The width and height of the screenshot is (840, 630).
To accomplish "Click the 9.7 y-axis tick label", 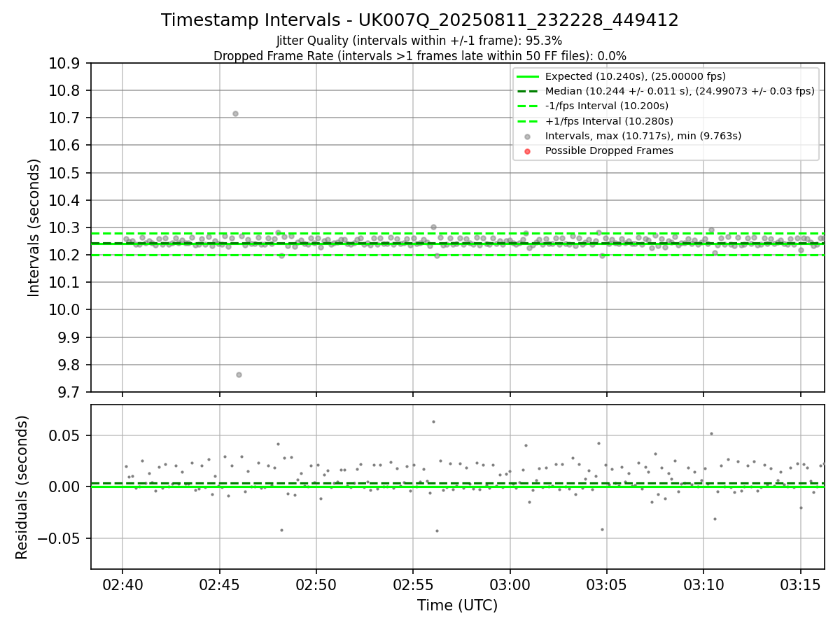I will click(x=70, y=392).
